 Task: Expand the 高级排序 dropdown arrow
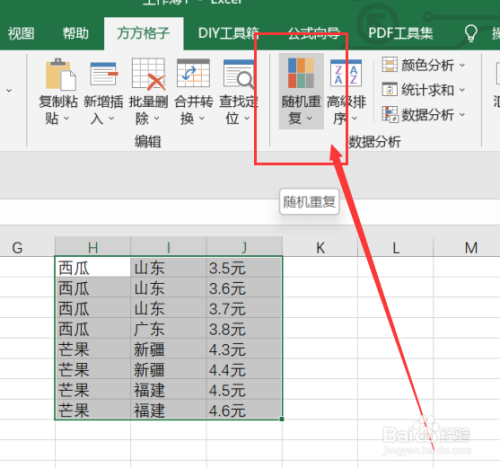point(354,118)
